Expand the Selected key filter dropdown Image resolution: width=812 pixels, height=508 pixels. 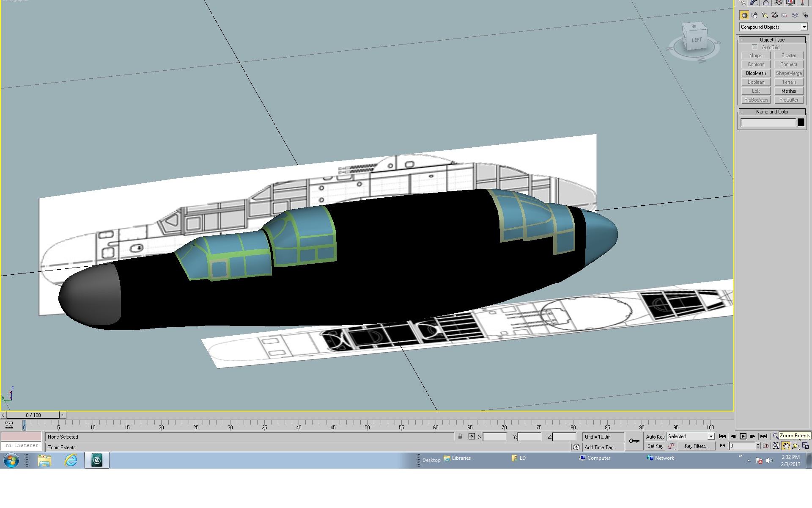tap(691, 436)
